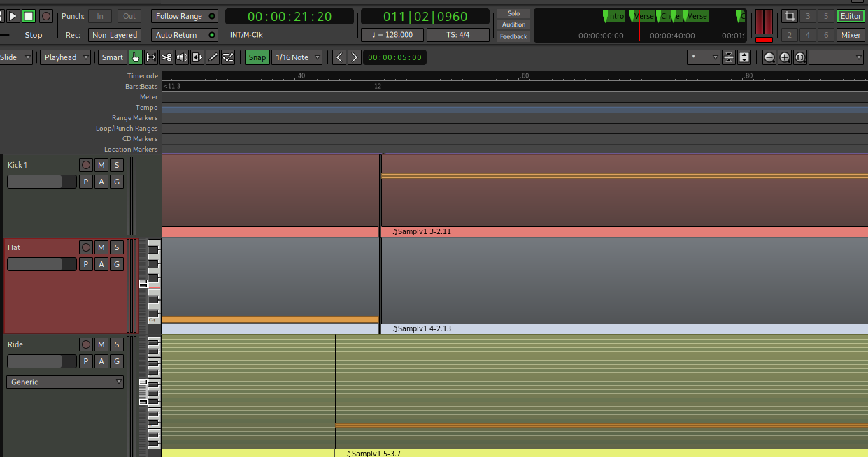The width and height of the screenshot is (868, 457).
Task: Click the zoom out magnifier icon
Action: pos(769,57)
